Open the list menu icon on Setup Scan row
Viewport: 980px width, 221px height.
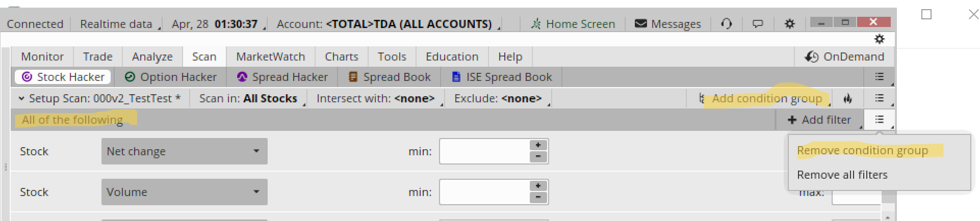coord(880,98)
